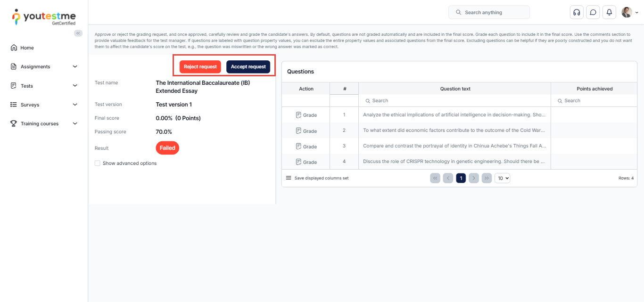Screen dimensions: 644x302
Task: Click the Accept request button
Action: coord(248,67)
